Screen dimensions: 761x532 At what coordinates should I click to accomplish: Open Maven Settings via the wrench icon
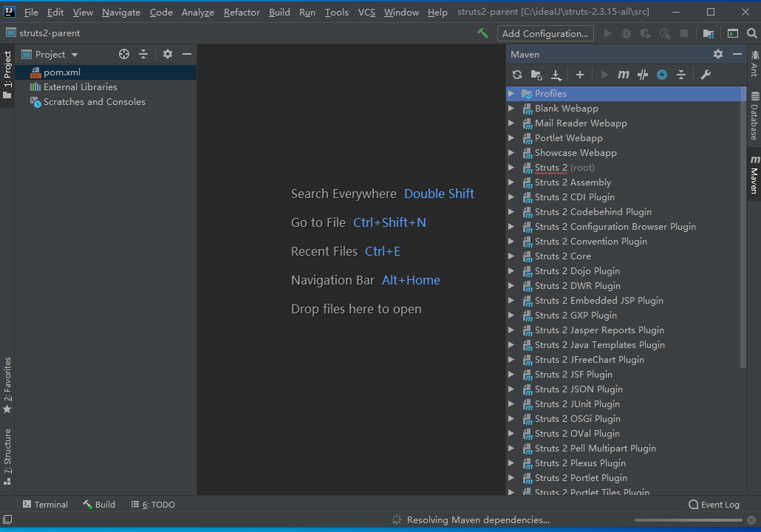tap(706, 75)
